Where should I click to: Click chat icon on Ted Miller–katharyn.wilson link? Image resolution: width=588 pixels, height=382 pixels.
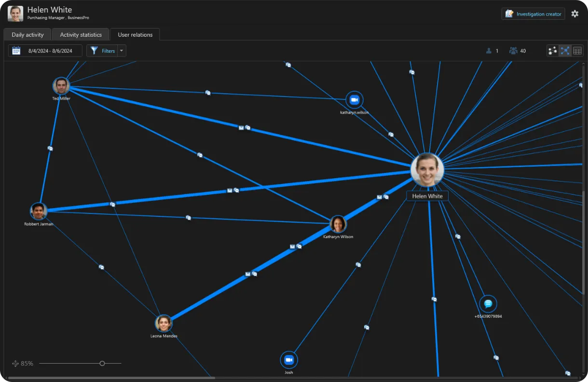(208, 93)
